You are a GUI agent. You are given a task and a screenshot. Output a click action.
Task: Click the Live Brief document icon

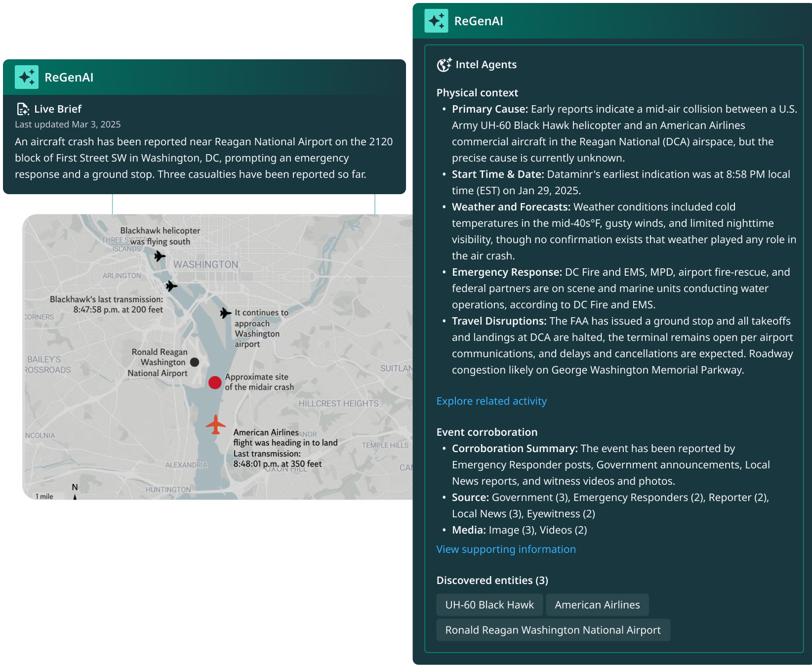click(x=23, y=109)
